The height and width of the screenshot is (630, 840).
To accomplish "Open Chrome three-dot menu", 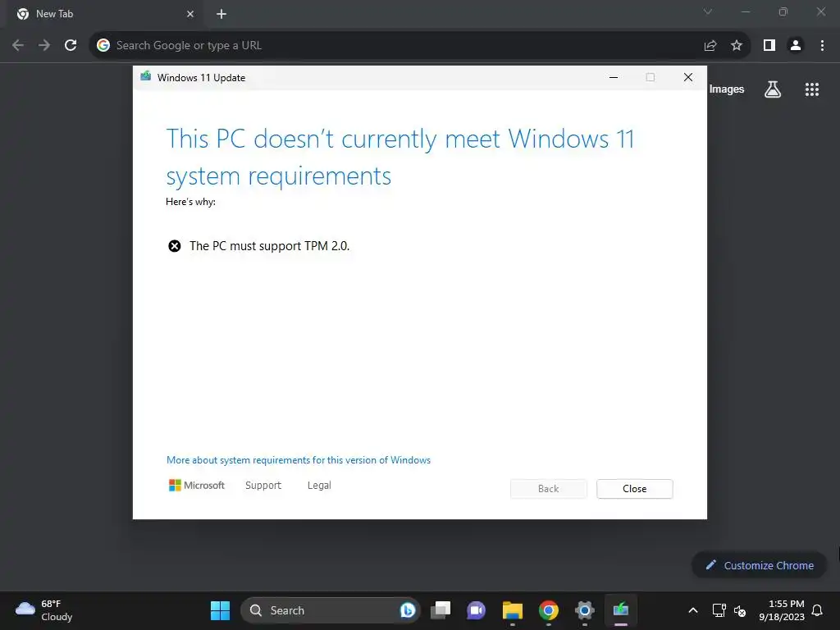I will (x=822, y=46).
